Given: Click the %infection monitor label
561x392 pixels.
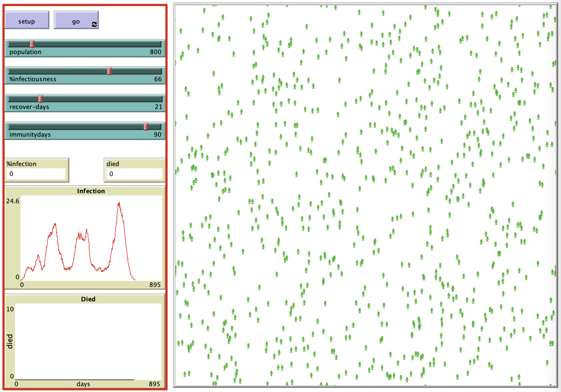Looking at the screenshot, I should click(22, 164).
